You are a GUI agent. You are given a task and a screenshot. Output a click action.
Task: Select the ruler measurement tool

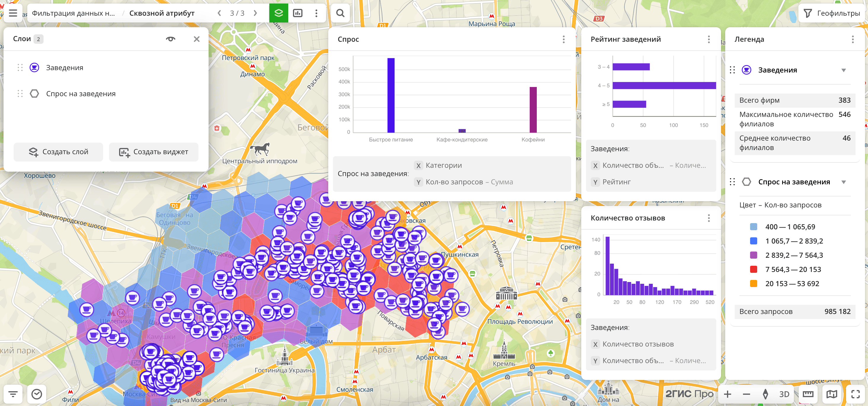tap(808, 394)
